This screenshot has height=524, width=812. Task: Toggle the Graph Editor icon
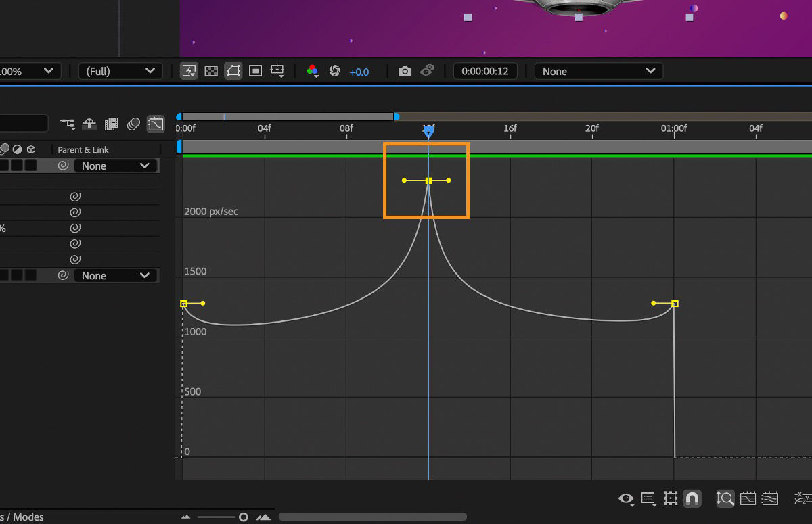[x=156, y=124]
